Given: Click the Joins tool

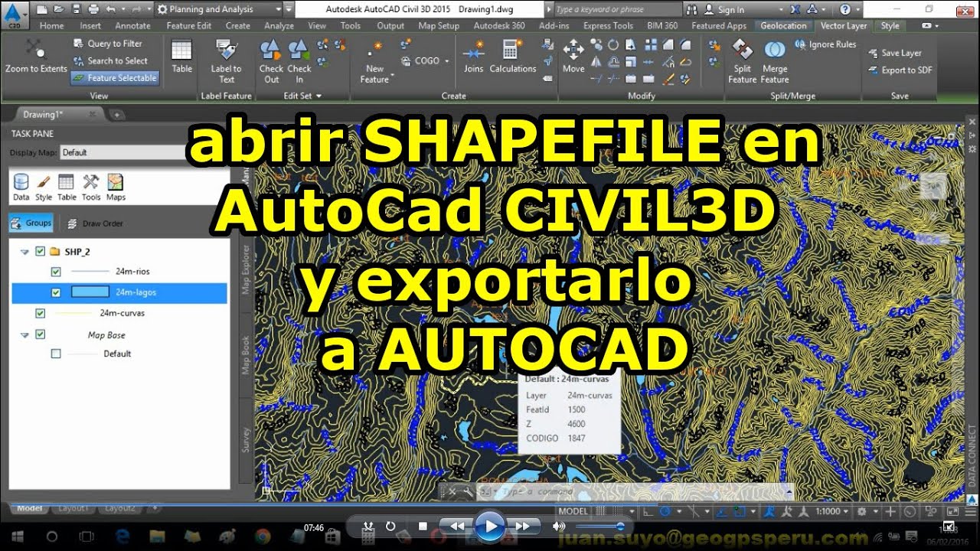Looking at the screenshot, I should [474, 57].
